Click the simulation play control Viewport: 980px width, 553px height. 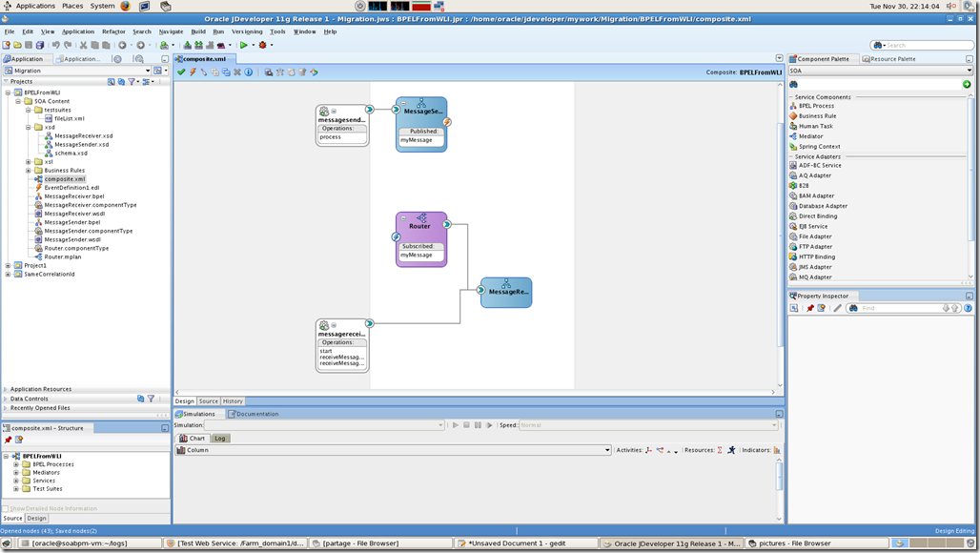456,425
